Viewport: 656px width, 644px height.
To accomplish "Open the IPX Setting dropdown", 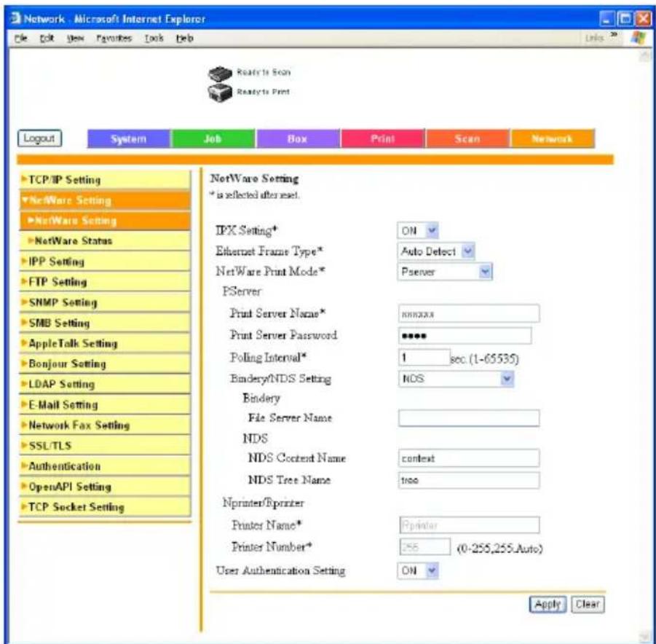I will [x=418, y=230].
